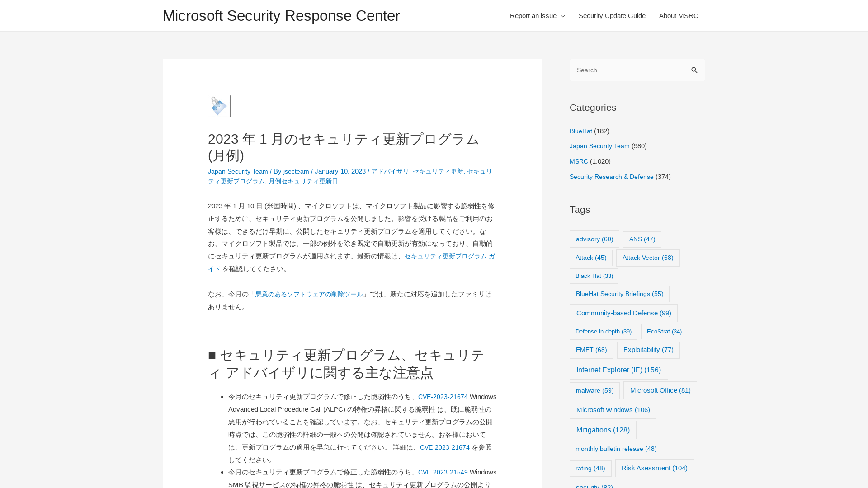868x488 pixels.
Task: Click the CVE-2023-21674 vulnerability link
Action: click(443, 396)
